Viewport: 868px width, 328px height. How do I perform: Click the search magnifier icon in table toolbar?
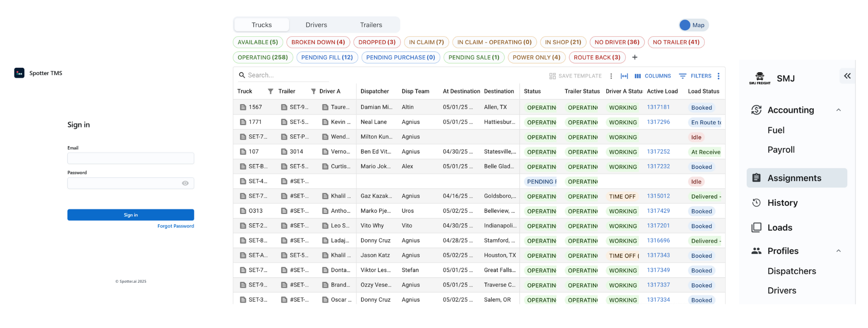[242, 75]
